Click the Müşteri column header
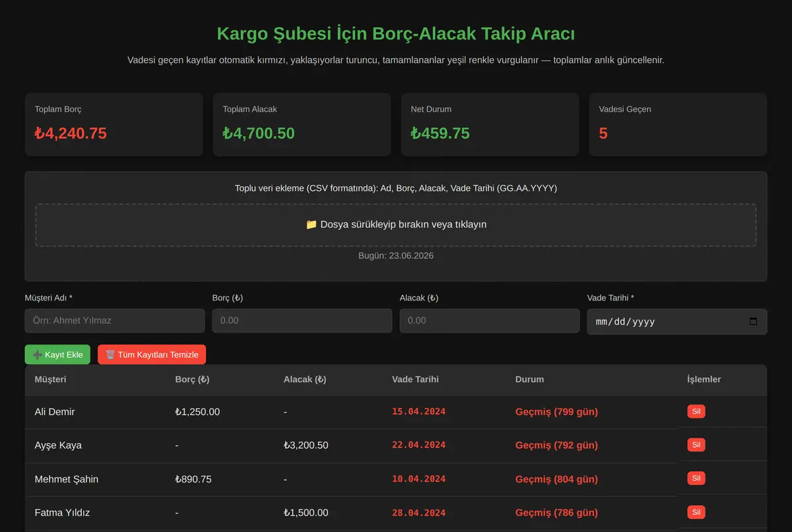Screen dimensions: 792x532 (50, 380)
